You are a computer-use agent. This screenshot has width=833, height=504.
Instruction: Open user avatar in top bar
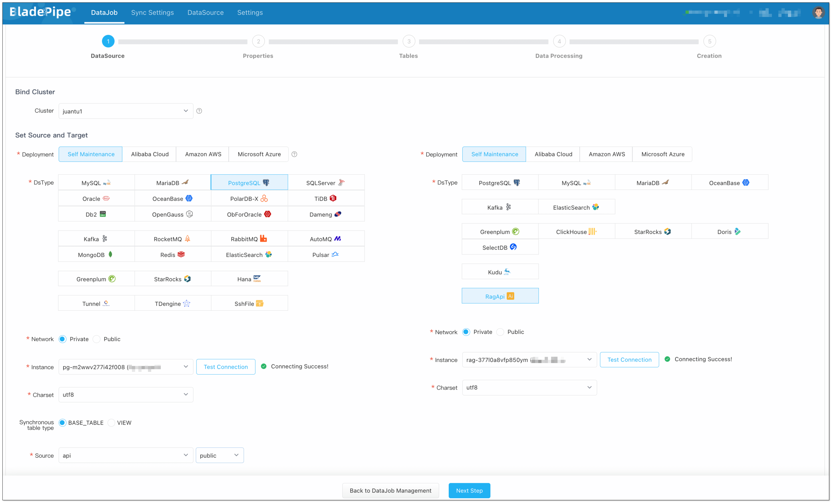[818, 13]
